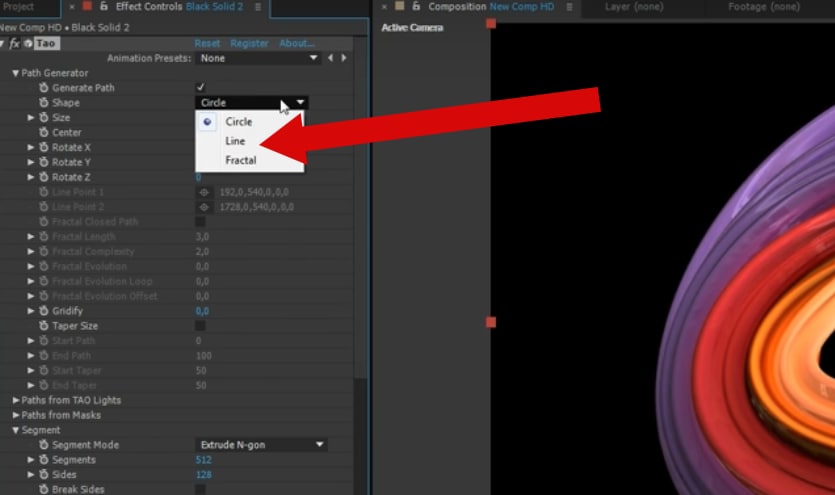Select previous animation preset arrow
The width and height of the screenshot is (835, 495).
click(331, 58)
